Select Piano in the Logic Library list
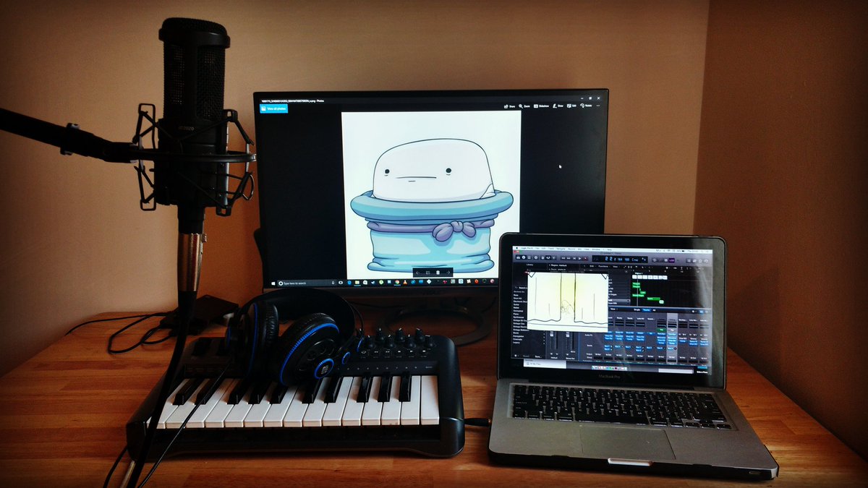Image resolution: width=868 pixels, height=488 pixels. tap(516, 314)
